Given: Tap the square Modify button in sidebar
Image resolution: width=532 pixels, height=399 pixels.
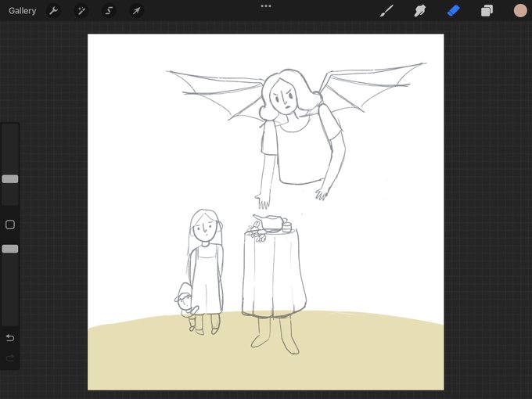Looking at the screenshot, I should click(x=10, y=225).
